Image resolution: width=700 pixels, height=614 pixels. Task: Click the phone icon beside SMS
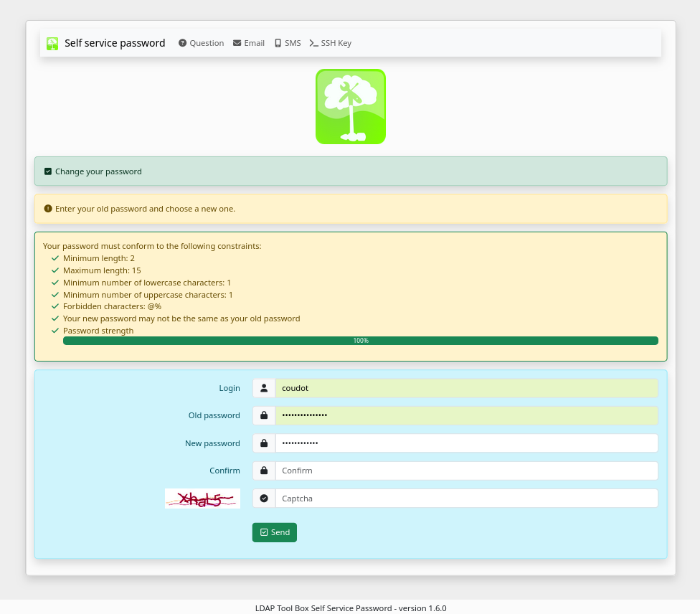pyautogui.click(x=278, y=43)
